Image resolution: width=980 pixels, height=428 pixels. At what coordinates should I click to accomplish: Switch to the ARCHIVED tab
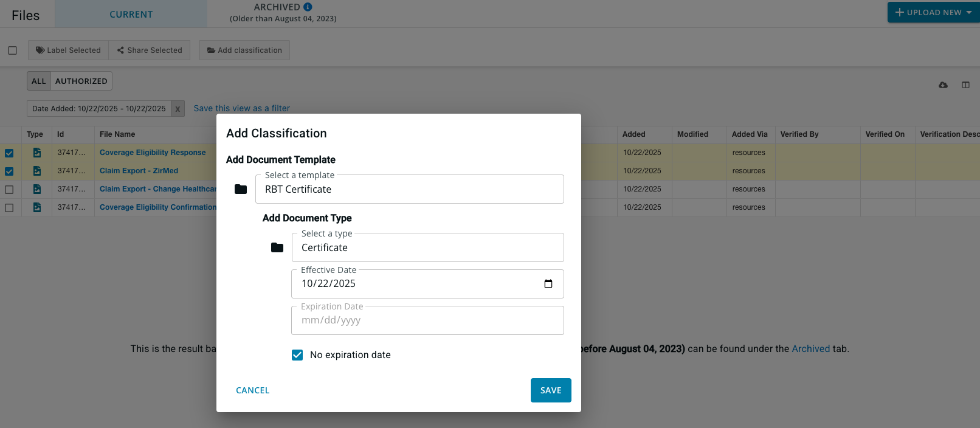click(x=283, y=13)
